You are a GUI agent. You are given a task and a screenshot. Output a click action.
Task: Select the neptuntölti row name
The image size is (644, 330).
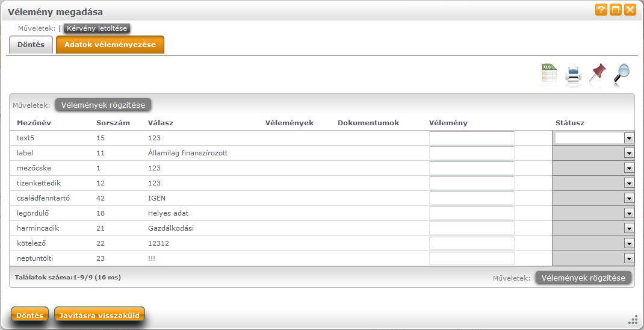pyautogui.click(x=35, y=258)
